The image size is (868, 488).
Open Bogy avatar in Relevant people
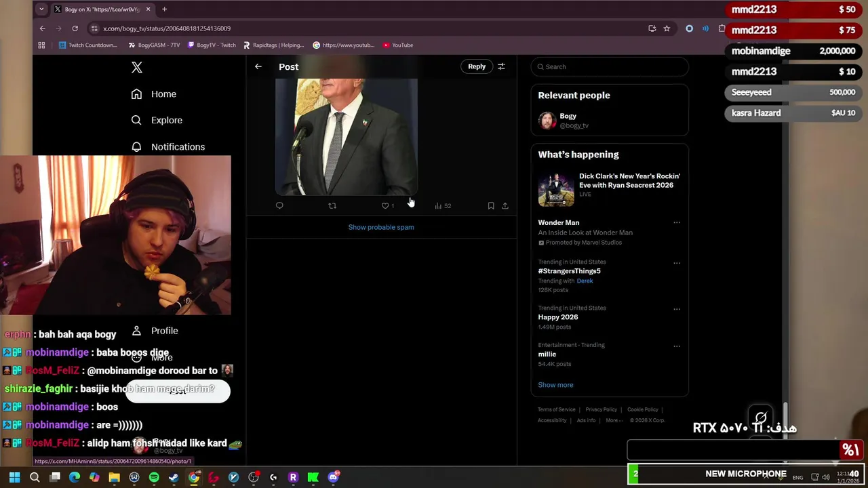pos(547,121)
